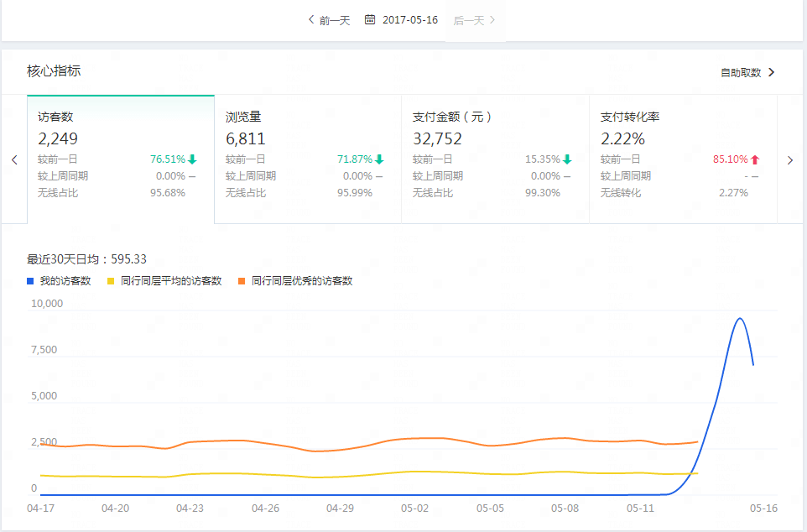Click the conversion rate value 2.22%

[622, 138]
